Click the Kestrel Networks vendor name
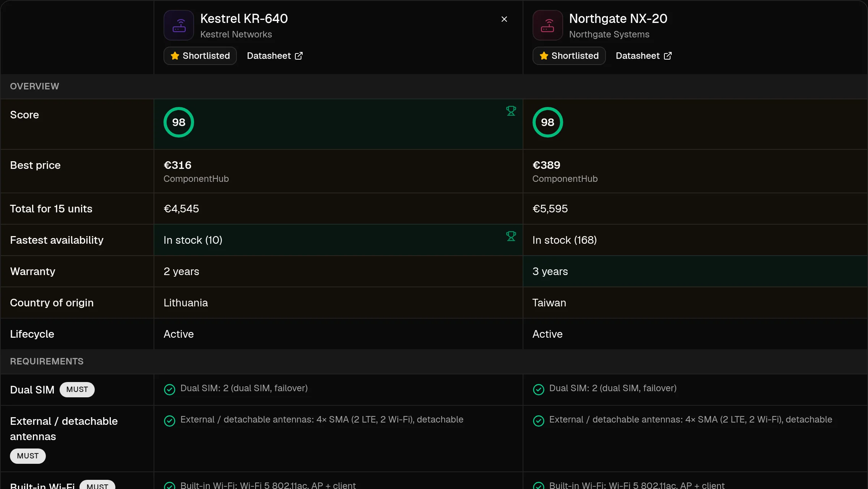 pyautogui.click(x=236, y=34)
